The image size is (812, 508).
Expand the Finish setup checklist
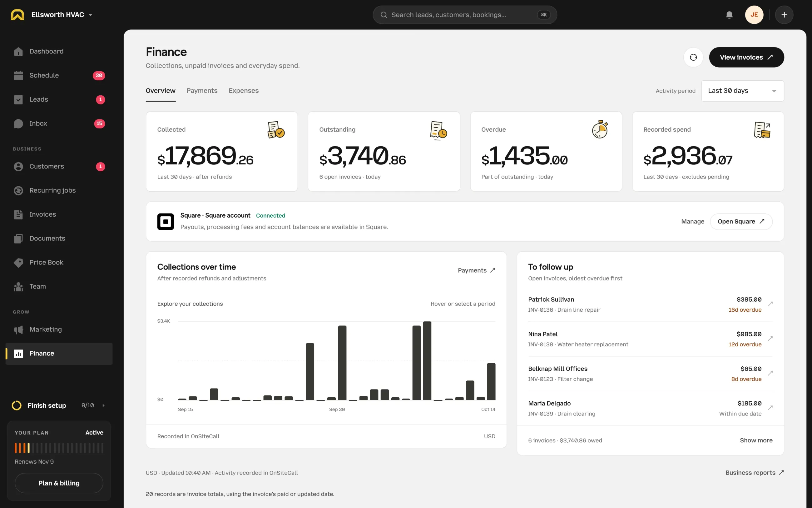tap(59, 405)
